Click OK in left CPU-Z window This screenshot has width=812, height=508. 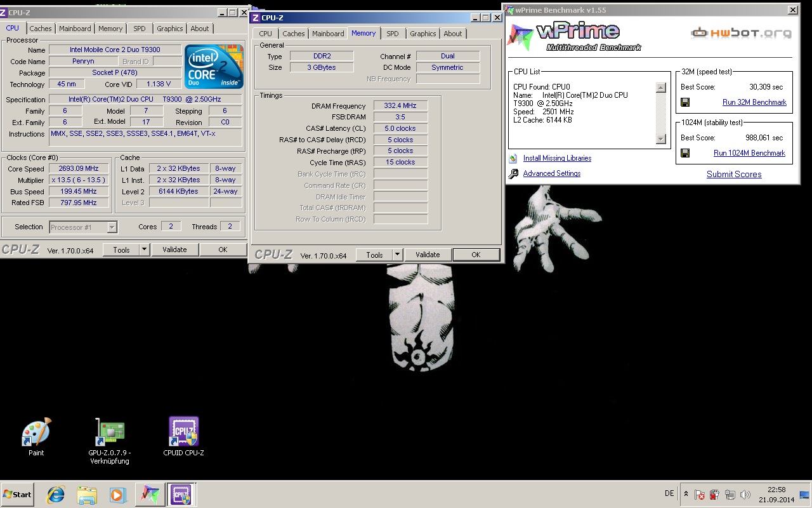[223, 250]
